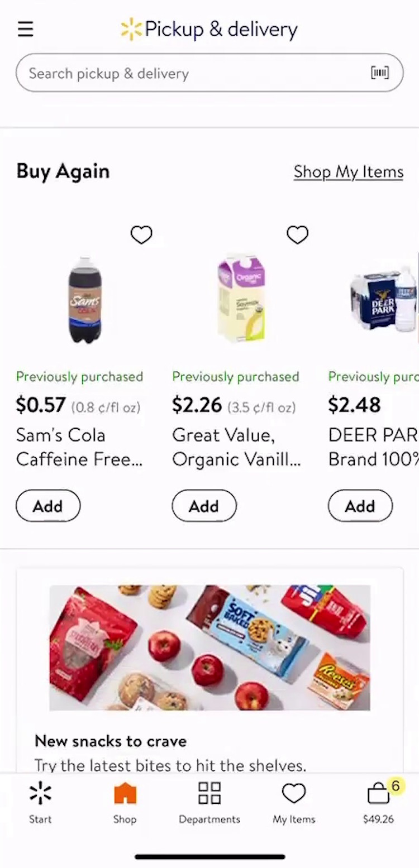Viewport: 419px width, 868px height.
Task: Add Deer Park water to cart
Action: [360, 506]
